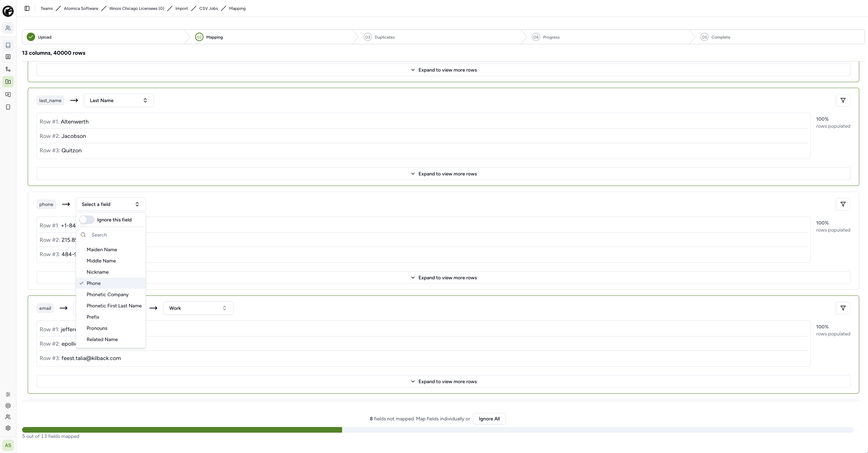Click filter icon for phone column
Image resolution: width=868 pixels, height=453 pixels.
843,204
